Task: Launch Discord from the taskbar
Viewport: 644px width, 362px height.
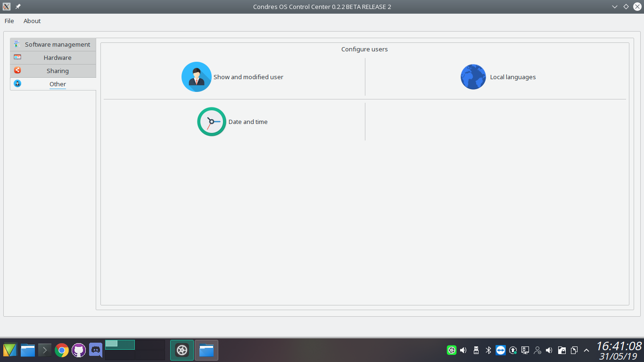Action: click(x=96, y=350)
